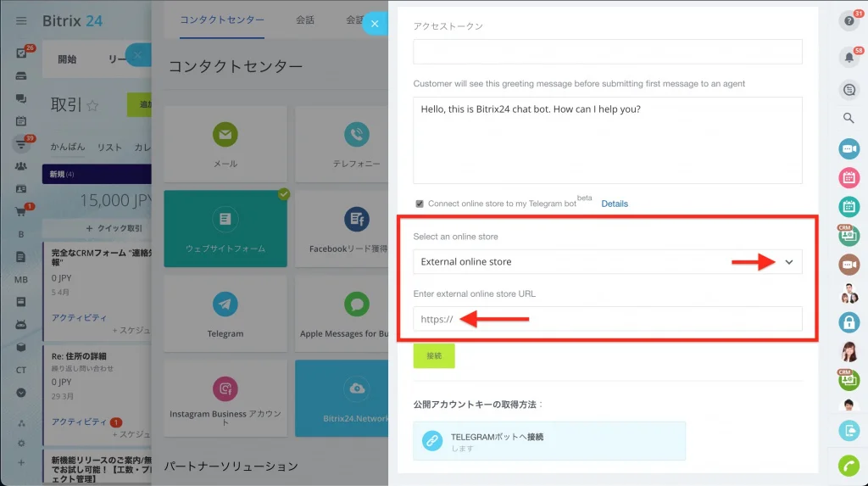Click the plus icon at left sidebar bottom
This screenshot has height=486, width=868.
21,463
